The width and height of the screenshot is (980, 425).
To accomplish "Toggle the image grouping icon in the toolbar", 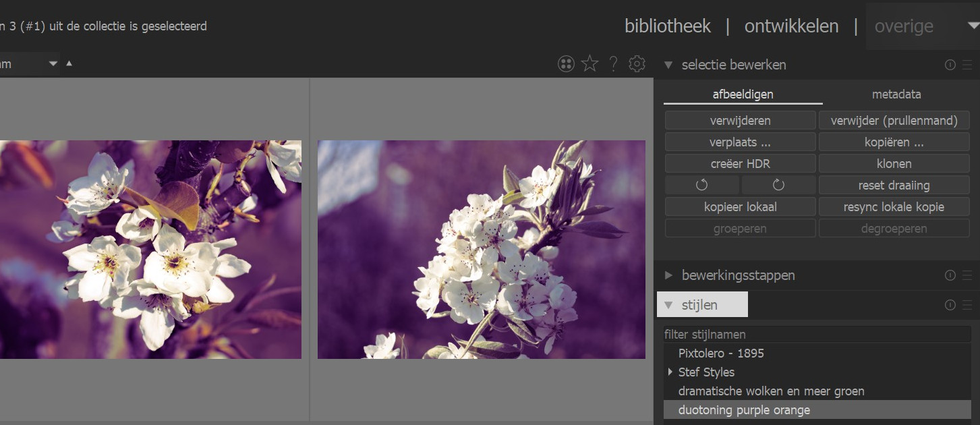I will point(566,64).
